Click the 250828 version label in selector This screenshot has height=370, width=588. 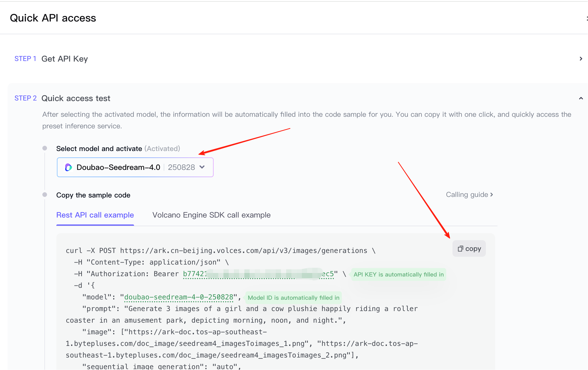(181, 167)
